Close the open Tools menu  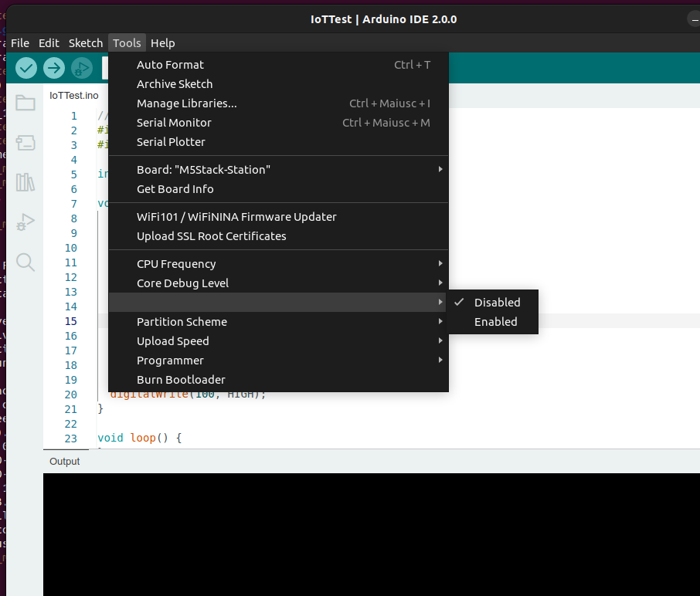pyautogui.click(x=127, y=43)
